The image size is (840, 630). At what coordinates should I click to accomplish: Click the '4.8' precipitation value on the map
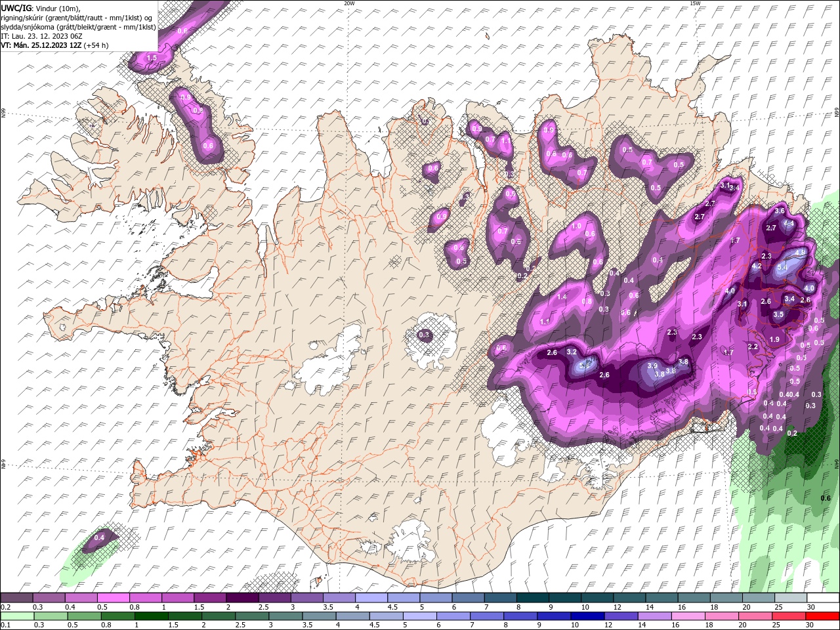800,253
